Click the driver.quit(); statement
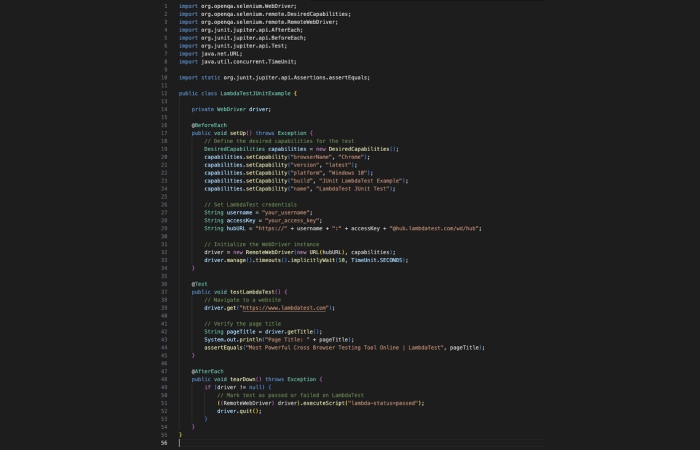The height and width of the screenshot is (450, 700). (239, 411)
